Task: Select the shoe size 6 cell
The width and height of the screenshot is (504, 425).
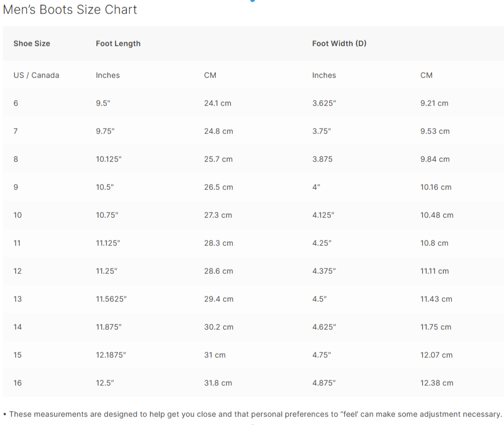Action: [16, 103]
